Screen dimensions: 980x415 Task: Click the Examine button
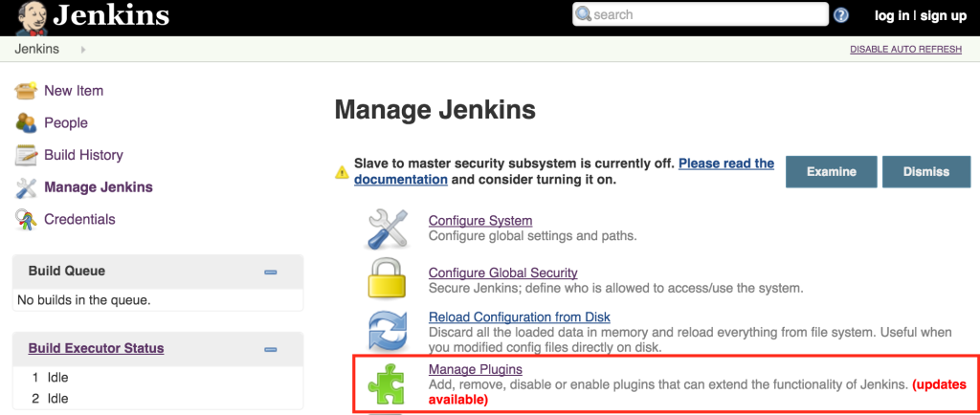(x=832, y=172)
